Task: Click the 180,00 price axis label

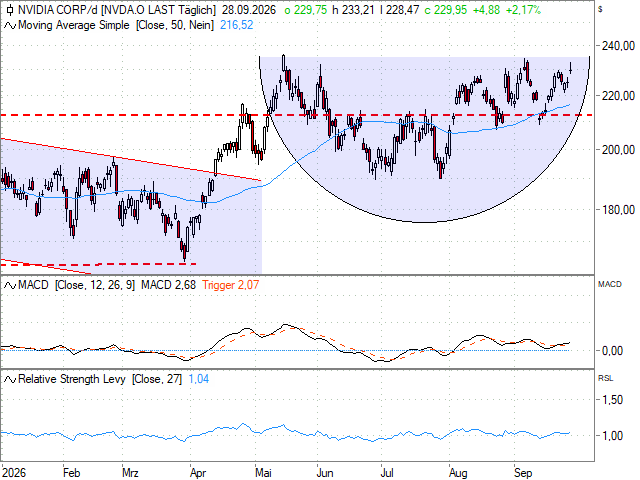Action: (618, 210)
